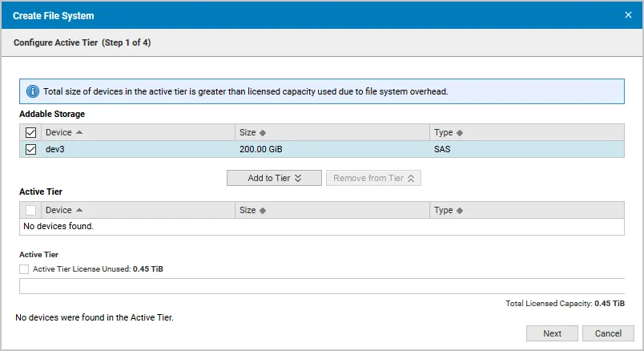Click the 200.00 GiB size cell
Screen dimensions: 644x351
coord(261,149)
